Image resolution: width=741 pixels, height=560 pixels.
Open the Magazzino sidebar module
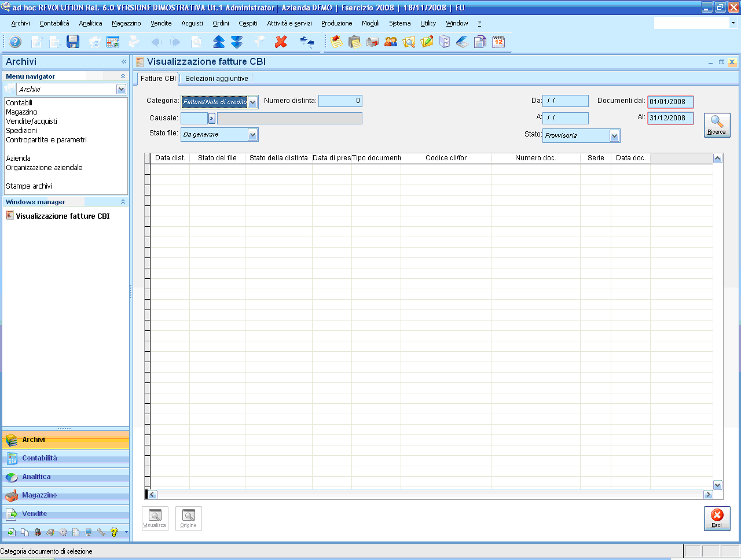pos(66,495)
